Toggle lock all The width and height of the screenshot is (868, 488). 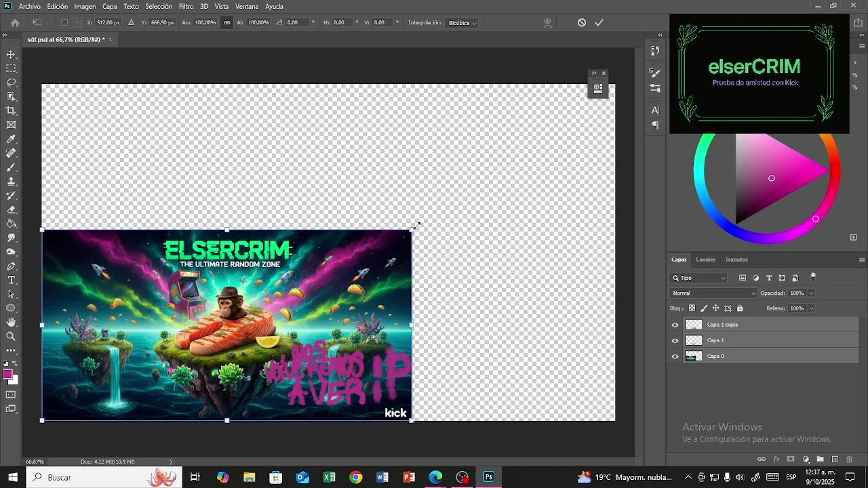(x=740, y=308)
